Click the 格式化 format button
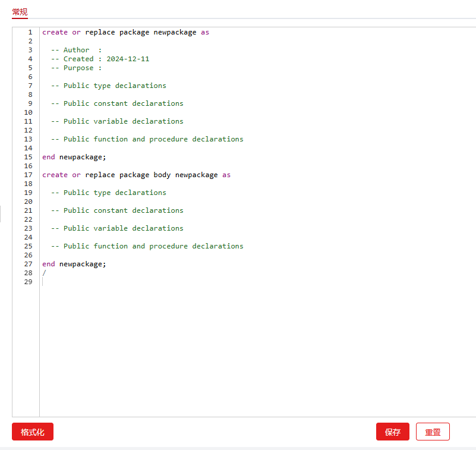The image size is (476, 450). (33, 432)
